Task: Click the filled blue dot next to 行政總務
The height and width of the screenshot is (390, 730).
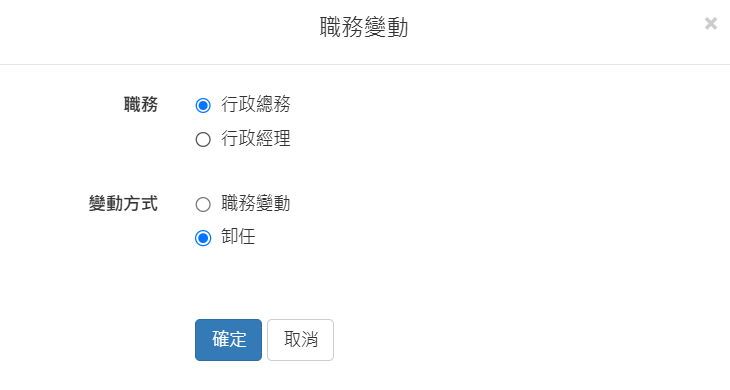Action: tap(203, 106)
